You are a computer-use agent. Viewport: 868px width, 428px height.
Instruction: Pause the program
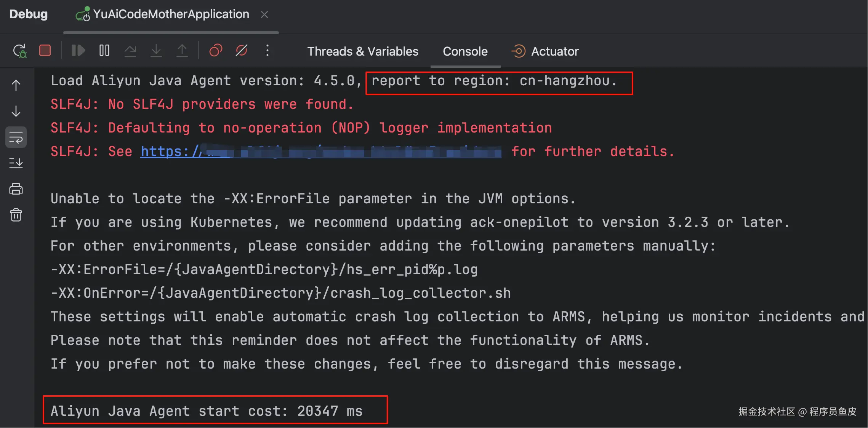tap(104, 51)
